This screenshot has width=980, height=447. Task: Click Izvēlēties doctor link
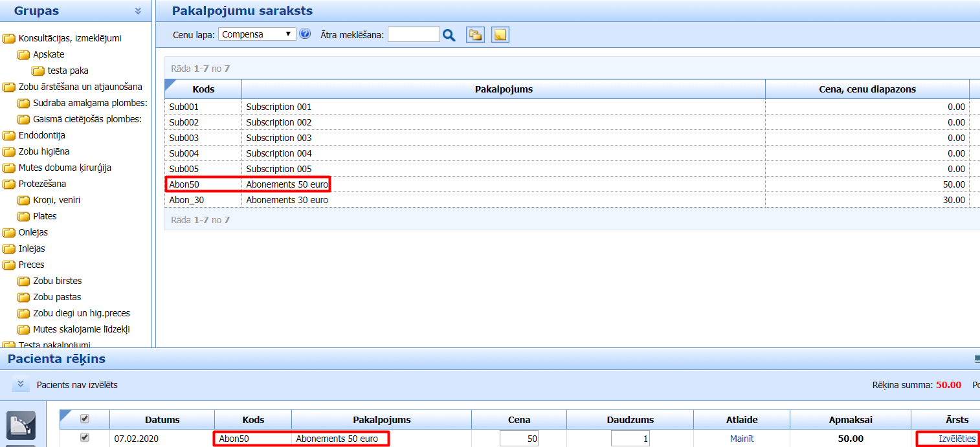click(957, 439)
